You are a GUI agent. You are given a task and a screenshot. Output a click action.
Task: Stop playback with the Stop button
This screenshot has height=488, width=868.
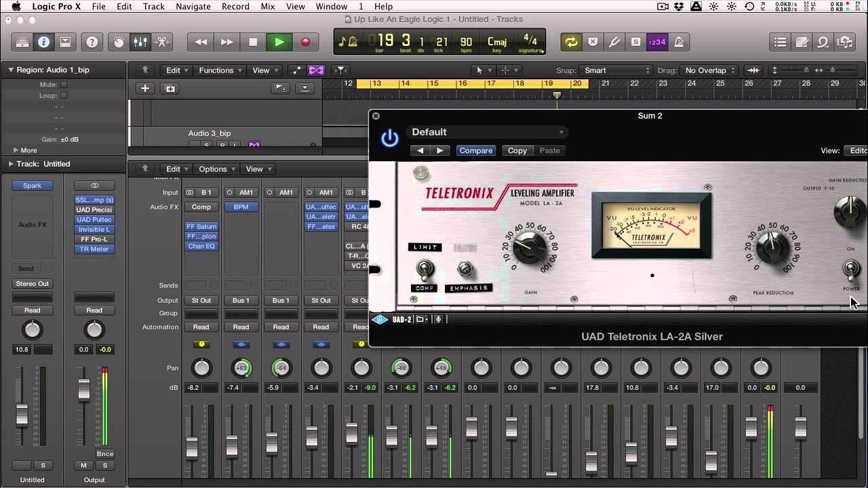[253, 42]
